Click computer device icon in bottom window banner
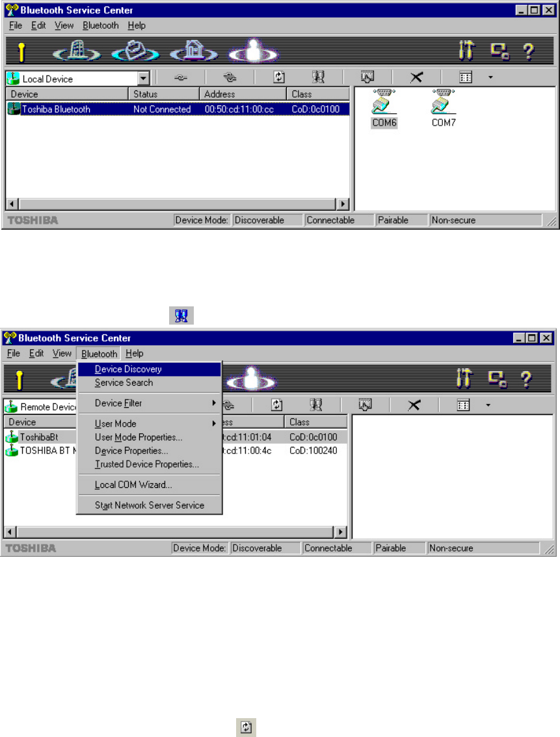This screenshot has height=737, width=560. point(498,379)
